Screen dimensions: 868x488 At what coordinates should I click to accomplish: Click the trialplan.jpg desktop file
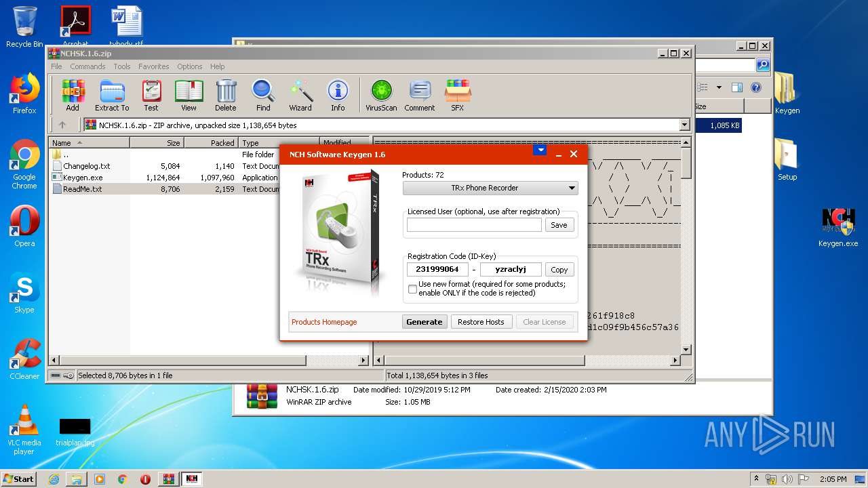[x=75, y=432]
